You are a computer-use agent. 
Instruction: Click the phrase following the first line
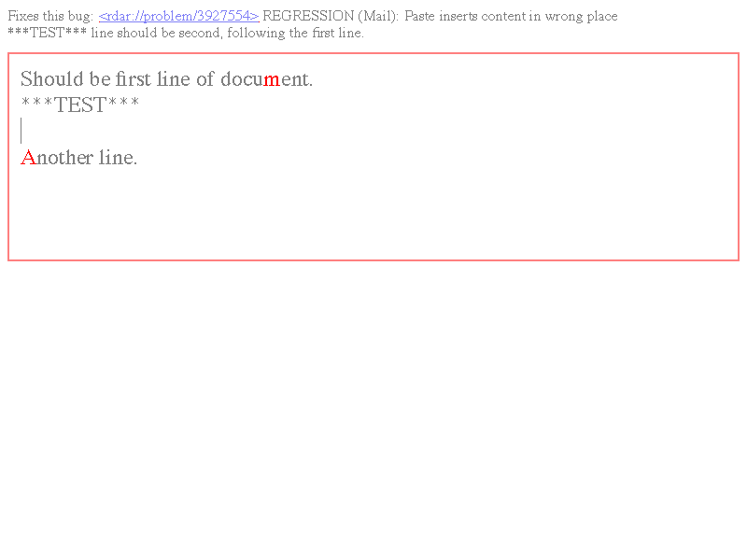tap(295, 33)
